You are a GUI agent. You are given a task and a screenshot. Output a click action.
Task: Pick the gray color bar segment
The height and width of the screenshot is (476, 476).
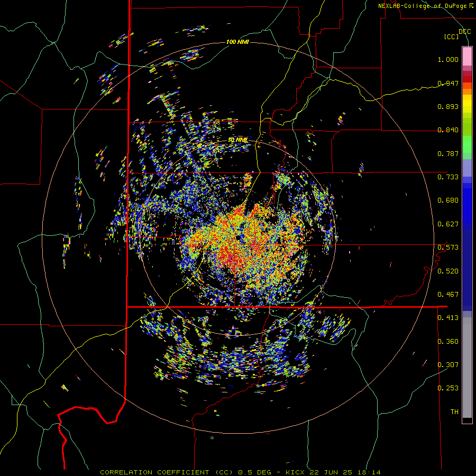point(467,368)
